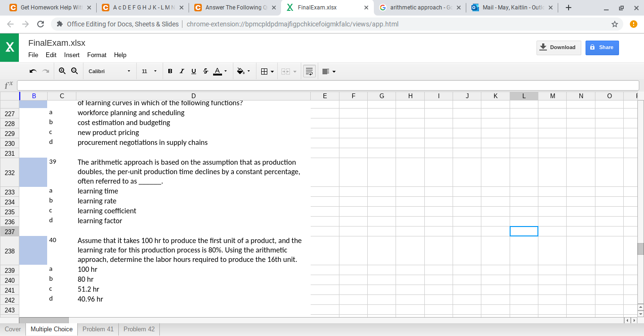Click the 'new product pricing' cell
644x336 pixels.
[x=193, y=133]
